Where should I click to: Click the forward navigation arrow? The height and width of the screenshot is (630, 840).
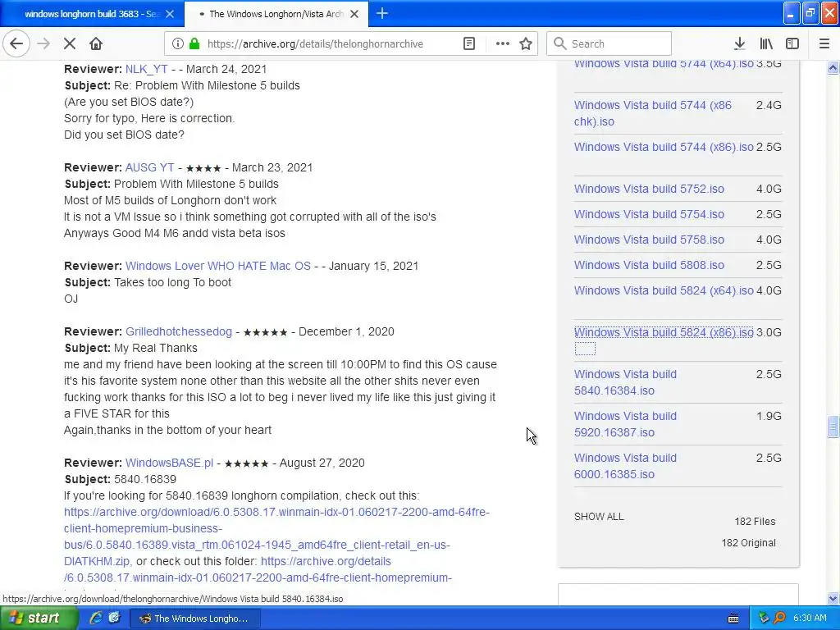pos(43,43)
